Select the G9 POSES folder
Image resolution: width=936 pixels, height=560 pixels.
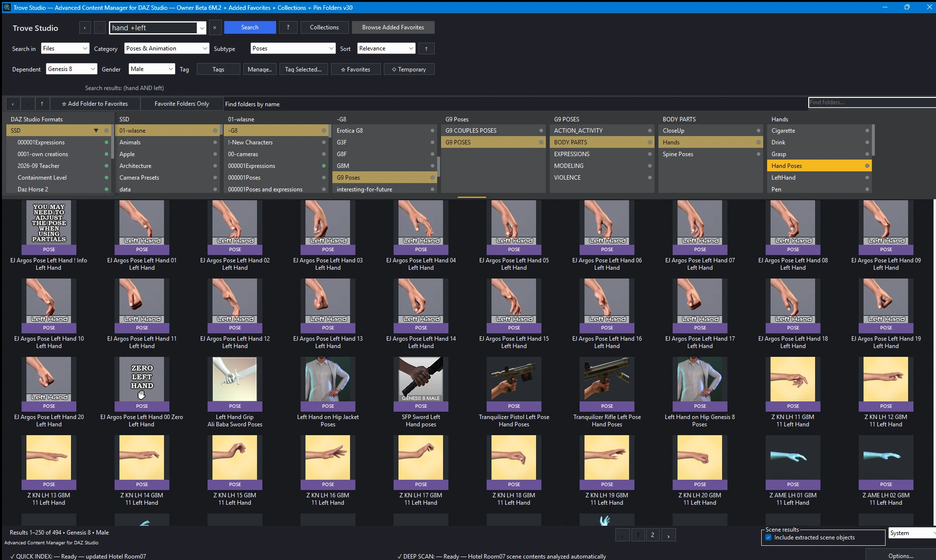click(x=493, y=142)
